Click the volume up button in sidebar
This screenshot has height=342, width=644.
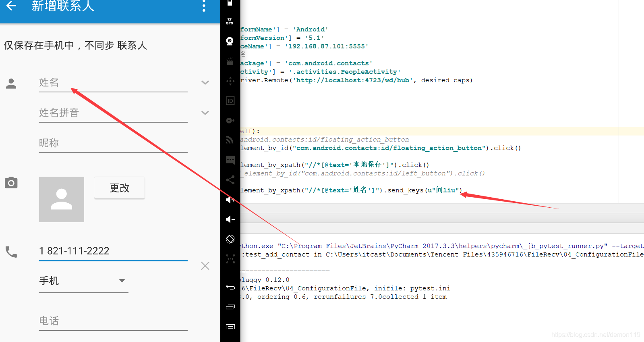[230, 200]
